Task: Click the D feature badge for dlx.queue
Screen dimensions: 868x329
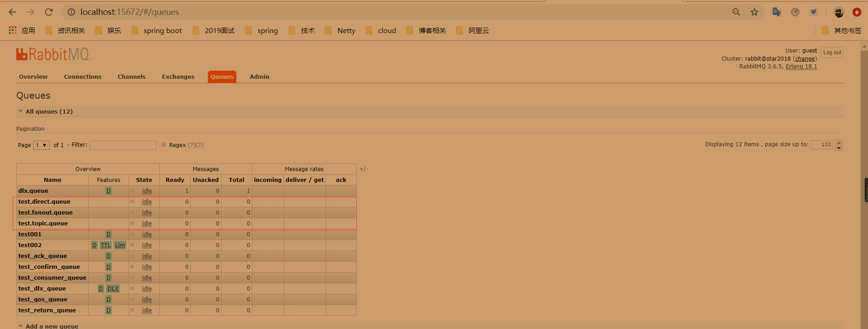Action: click(109, 191)
